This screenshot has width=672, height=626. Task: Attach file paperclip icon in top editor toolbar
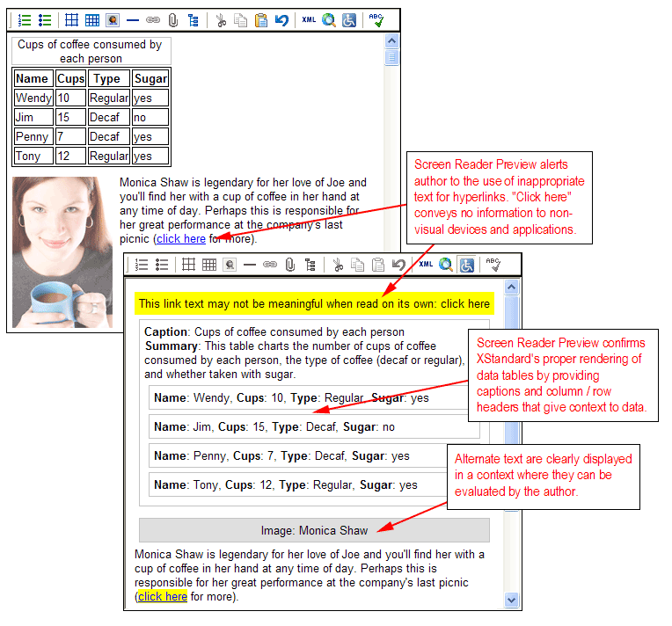(x=172, y=20)
